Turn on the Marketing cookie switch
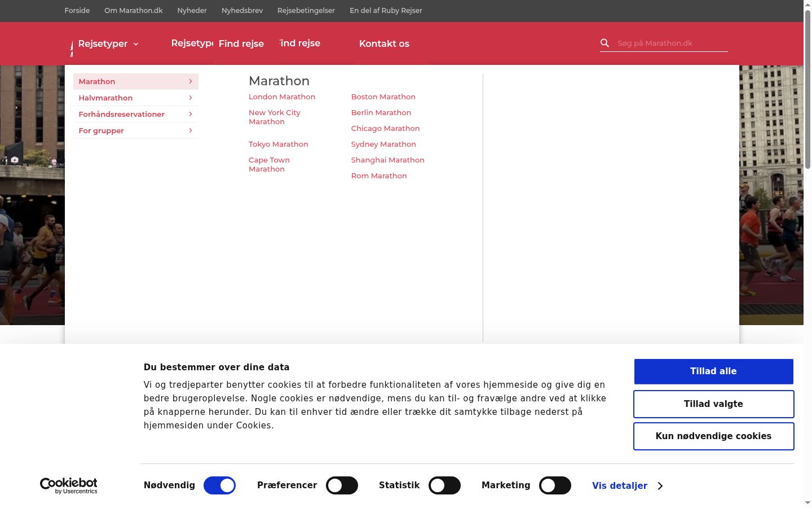 coord(555,485)
